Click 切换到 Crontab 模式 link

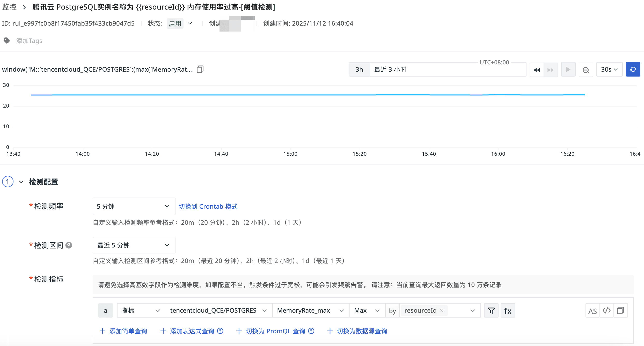(x=208, y=206)
